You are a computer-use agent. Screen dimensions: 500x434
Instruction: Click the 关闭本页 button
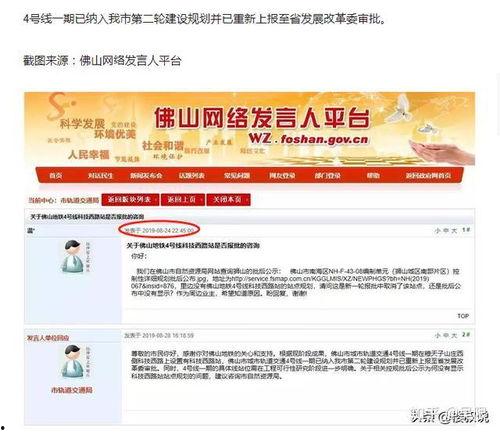coord(228,200)
